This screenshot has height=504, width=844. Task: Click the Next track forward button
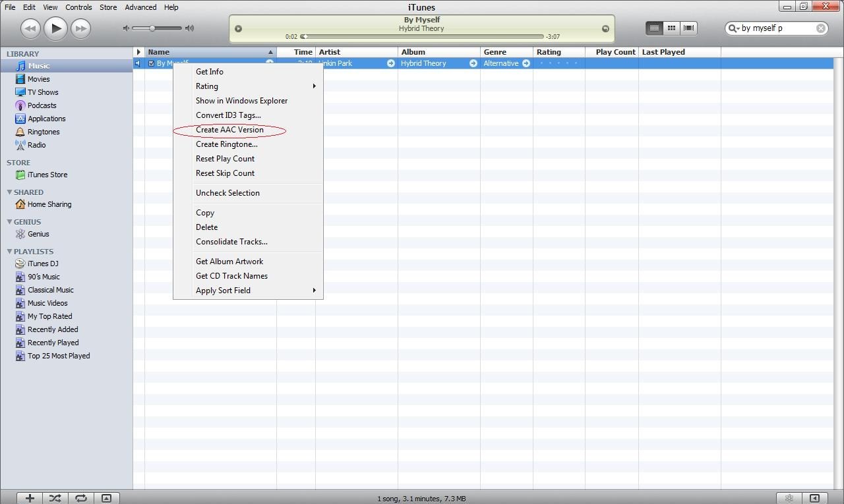click(x=80, y=28)
